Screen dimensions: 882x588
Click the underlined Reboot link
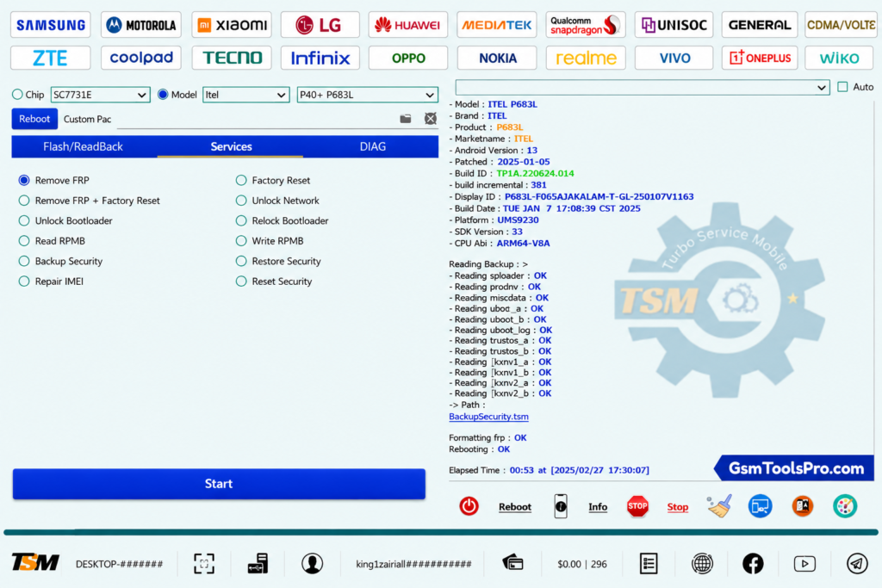click(515, 506)
